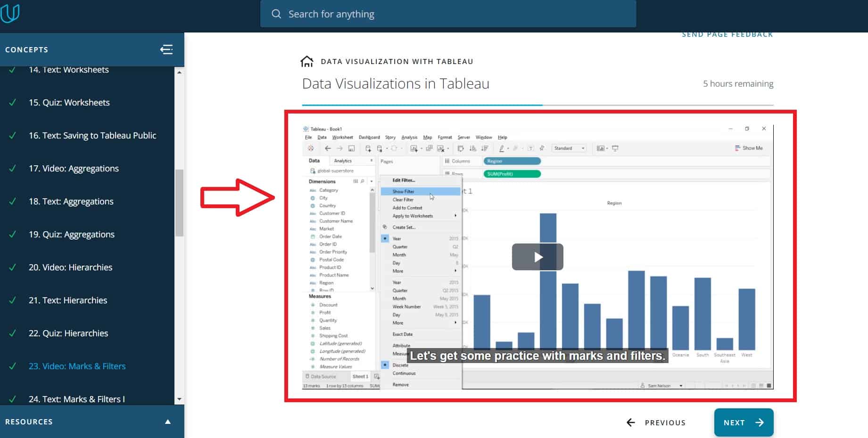Click the right arrow icon in Next
The width and height of the screenshot is (868, 438).
(x=759, y=422)
